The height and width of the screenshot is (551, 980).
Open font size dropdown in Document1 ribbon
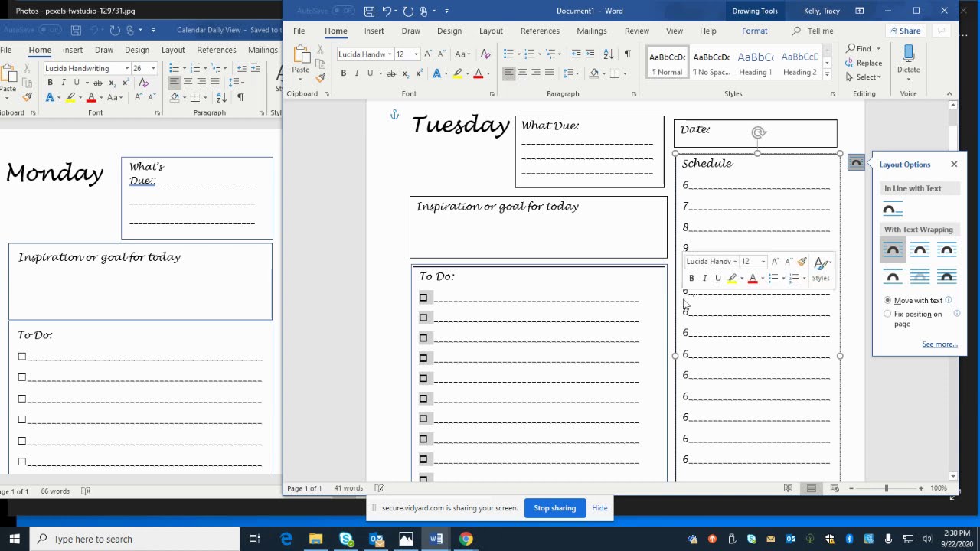[416, 54]
